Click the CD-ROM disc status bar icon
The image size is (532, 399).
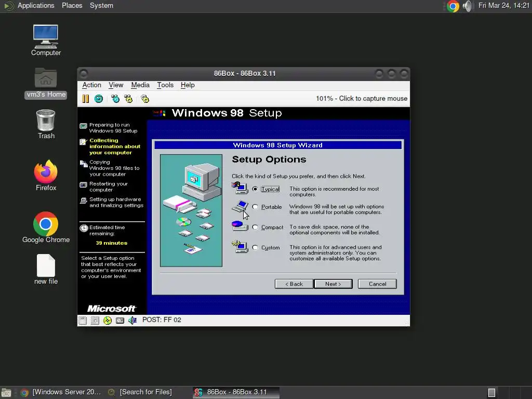click(x=108, y=320)
